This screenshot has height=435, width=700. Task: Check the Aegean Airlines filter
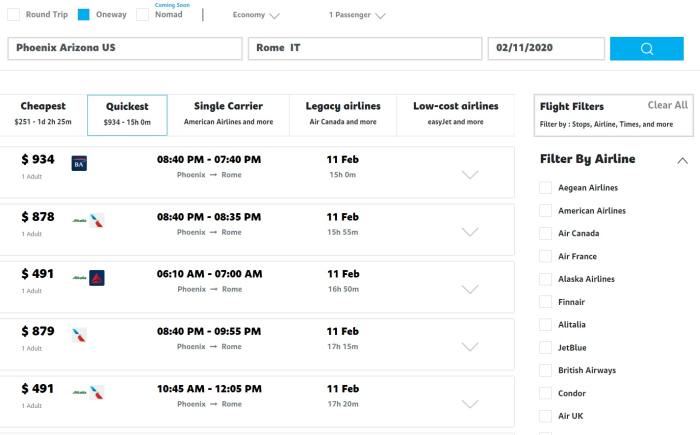pos(545,188)
